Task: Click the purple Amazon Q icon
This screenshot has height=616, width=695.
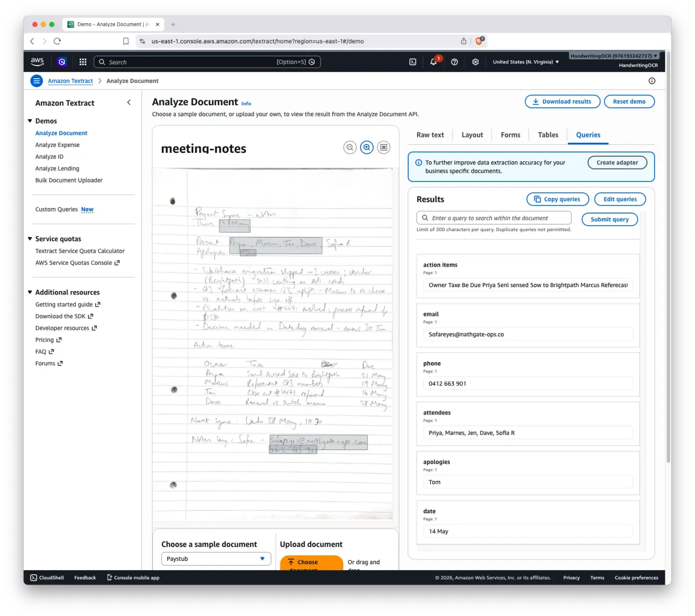Action: pyautogui.click(x=62, y=62)
